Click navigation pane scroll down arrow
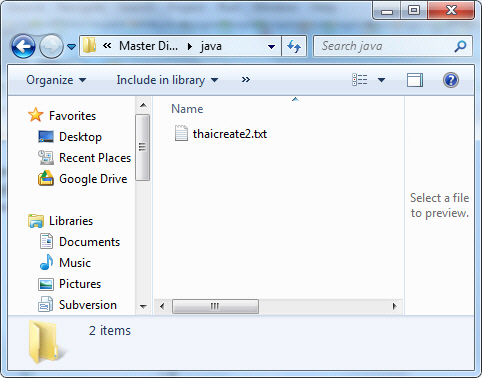 143,306
